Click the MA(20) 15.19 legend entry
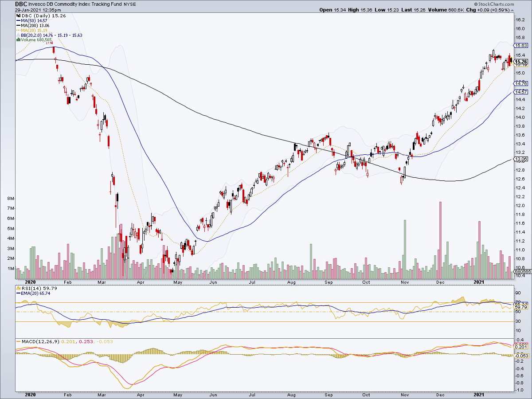Image resolution: width=532 pixels, height=399 pixels. click(x=34, y=30)
